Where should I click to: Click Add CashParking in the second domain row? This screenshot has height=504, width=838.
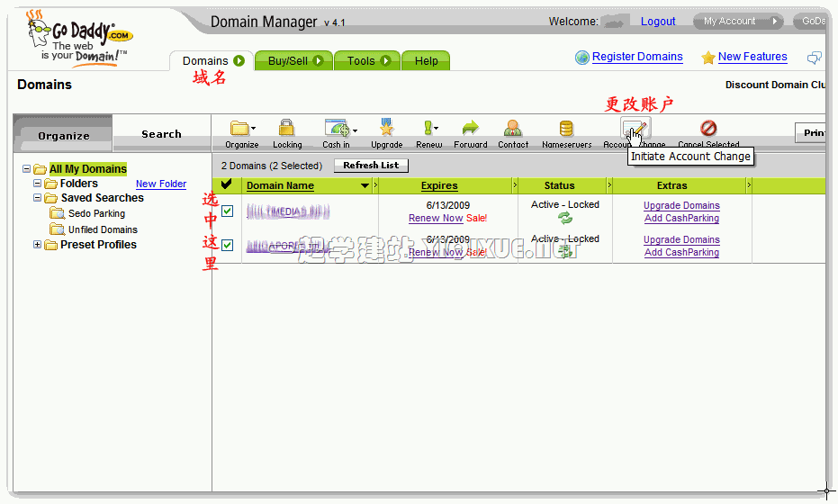point(681,252)
